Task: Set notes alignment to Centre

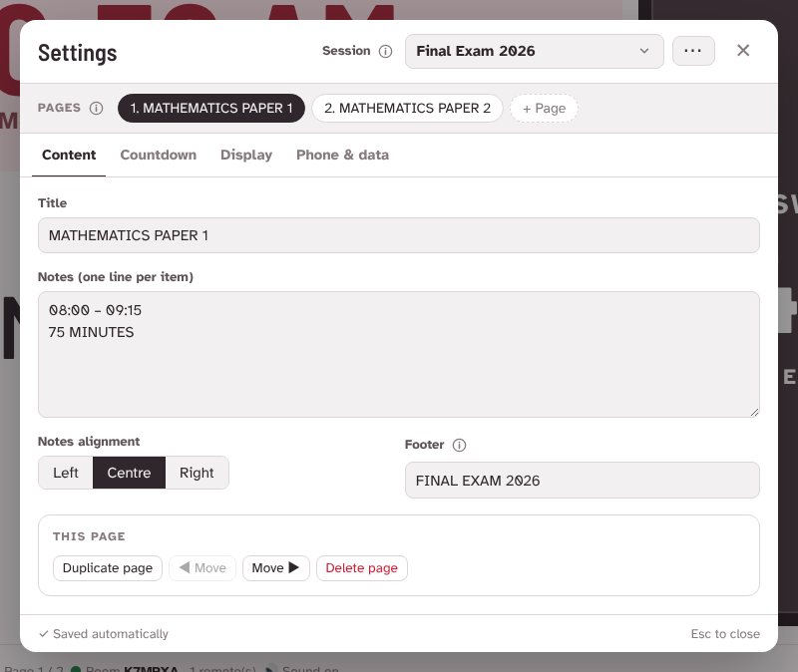Action: [x=129, y=473]
